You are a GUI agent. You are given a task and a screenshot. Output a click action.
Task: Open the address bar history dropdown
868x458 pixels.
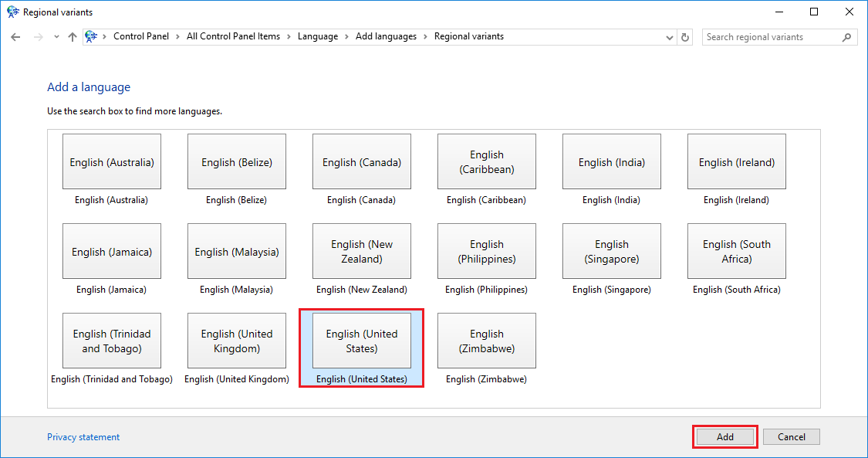669,36
